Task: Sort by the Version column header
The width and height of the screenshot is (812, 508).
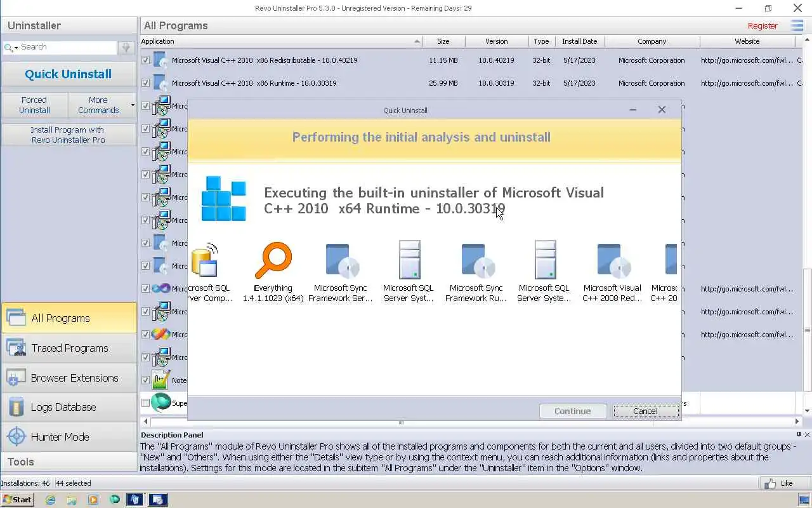Action: (x=497, y=41)
